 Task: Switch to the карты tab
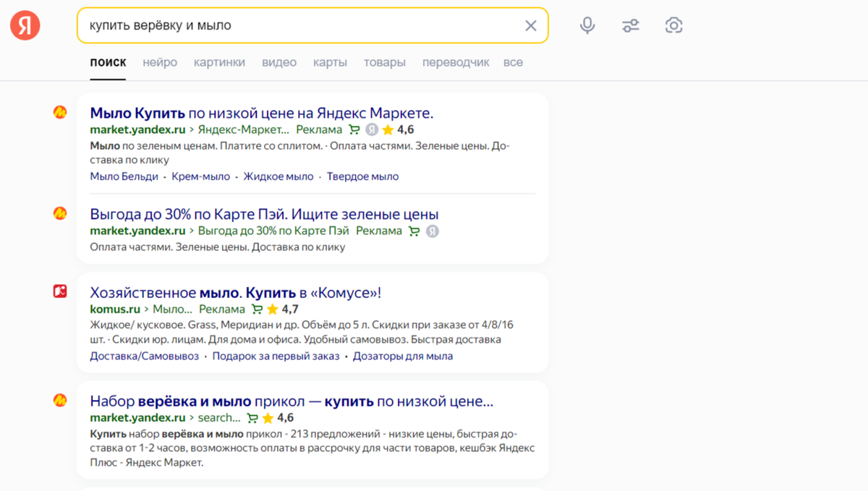pos(330,62)
